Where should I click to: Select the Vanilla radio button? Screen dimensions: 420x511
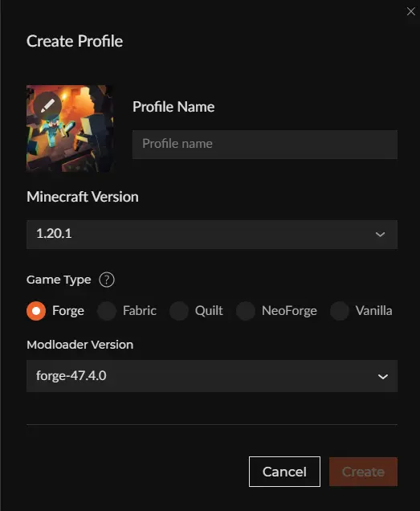(x=340, y=311)
